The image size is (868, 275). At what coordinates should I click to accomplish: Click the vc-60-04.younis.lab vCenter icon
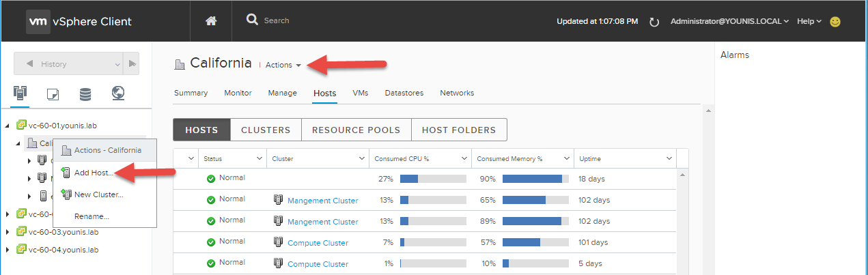point(21,249)
